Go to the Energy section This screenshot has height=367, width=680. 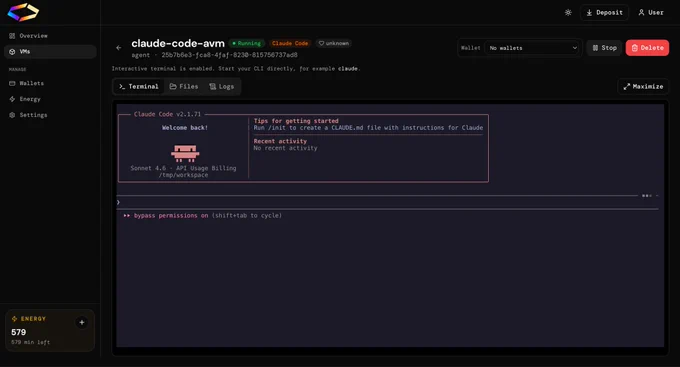(x=50, y=99)
